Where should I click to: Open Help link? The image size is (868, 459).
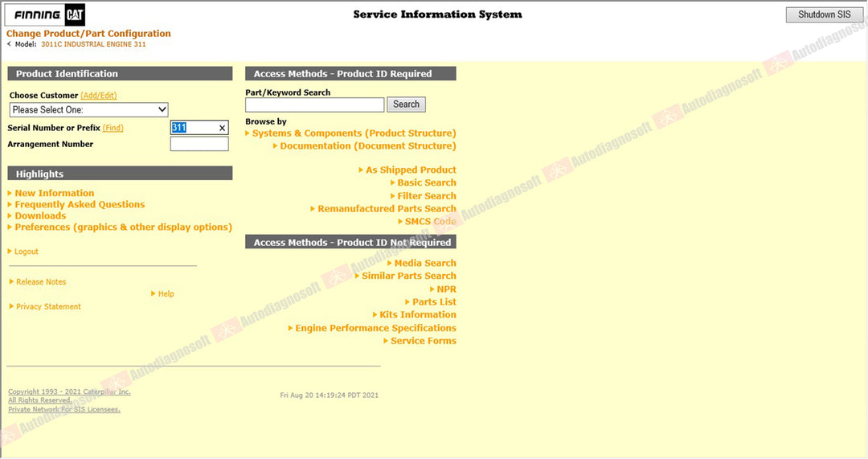click(166, 294)
